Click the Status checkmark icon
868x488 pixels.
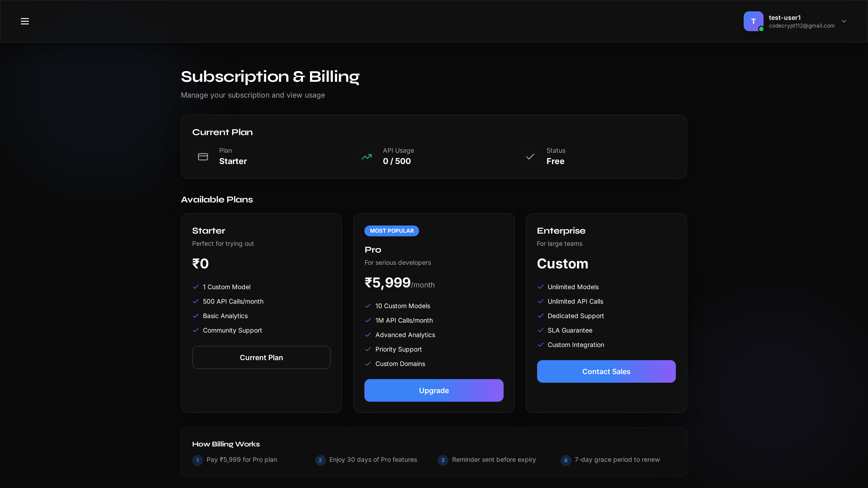point(530,157)
